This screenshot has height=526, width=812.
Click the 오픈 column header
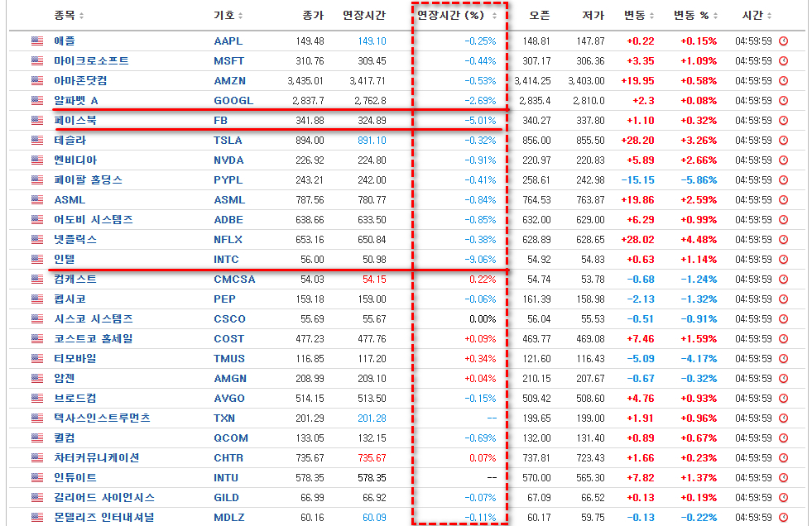pos(540,16)
